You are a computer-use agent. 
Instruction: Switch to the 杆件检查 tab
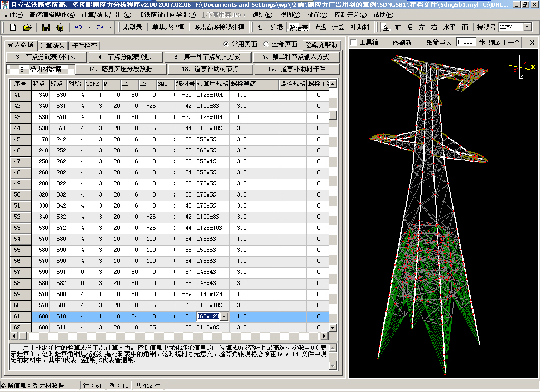[x=84, y=45]
